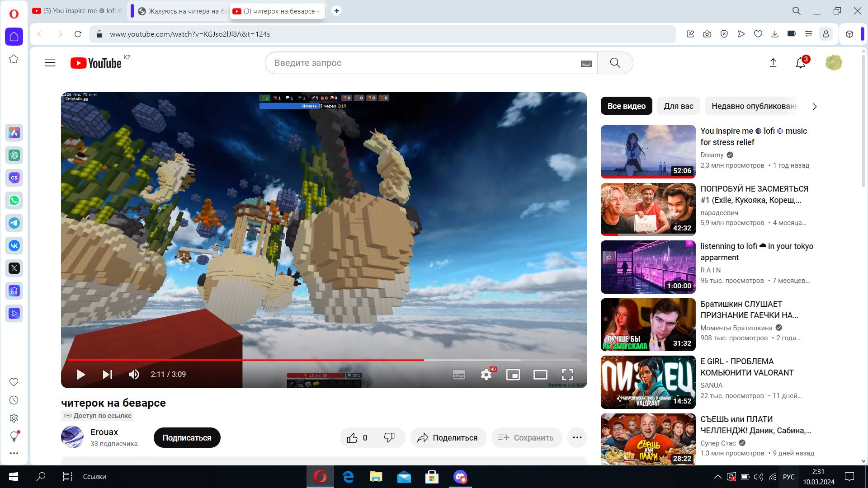Toggle fullscreen mode
The image size is (868, 488).
point(567,375)
